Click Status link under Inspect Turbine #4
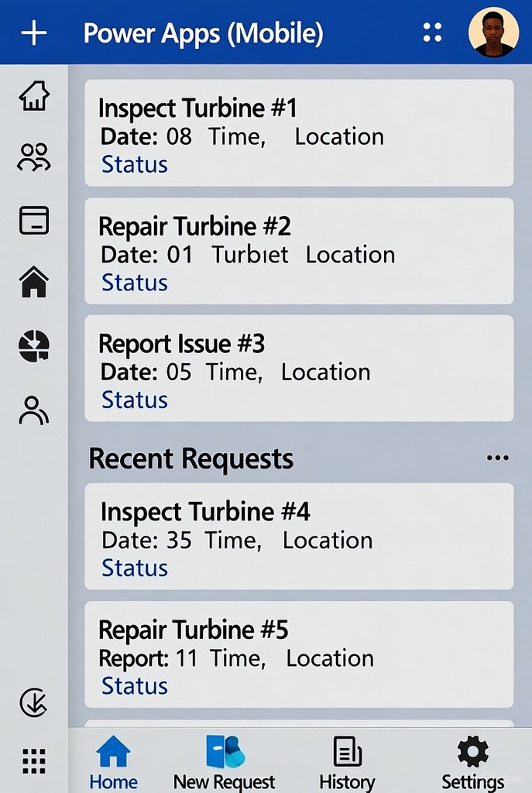Screen dimensions: 532x793 (x=135, y=568)
